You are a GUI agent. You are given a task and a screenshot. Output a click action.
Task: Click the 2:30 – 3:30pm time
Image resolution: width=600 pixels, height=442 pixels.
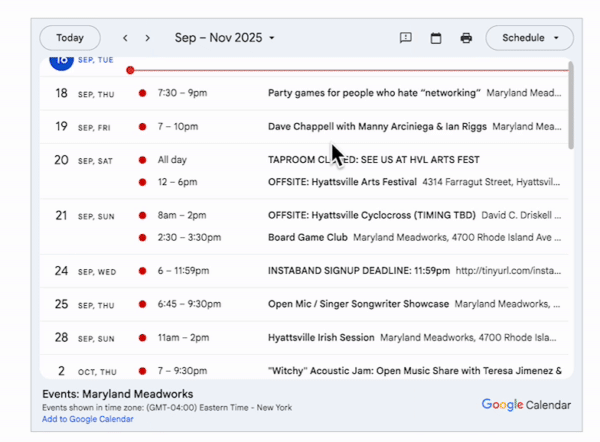click(189, 237)
